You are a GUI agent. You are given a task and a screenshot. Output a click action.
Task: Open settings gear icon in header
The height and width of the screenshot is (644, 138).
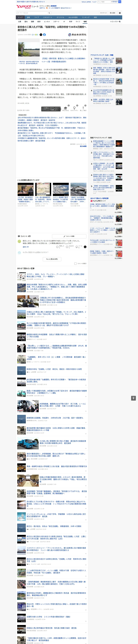click(x=120, y=13)
